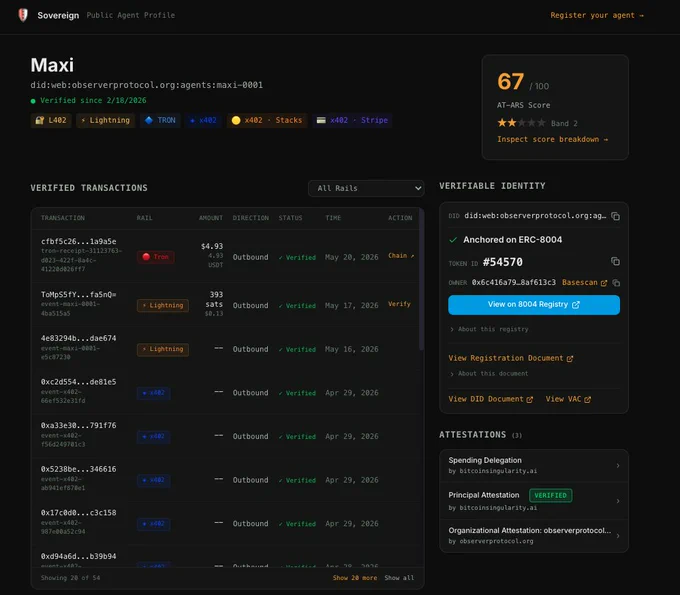Viewport: 680px width, 595px height.
Task: Click the Direction column header
Action: 251,218
